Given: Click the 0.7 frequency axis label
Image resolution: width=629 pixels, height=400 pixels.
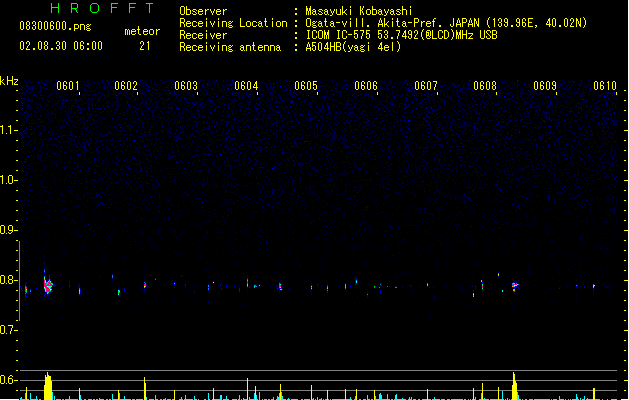Looking at the screenshot, I should tap(8, 330).
